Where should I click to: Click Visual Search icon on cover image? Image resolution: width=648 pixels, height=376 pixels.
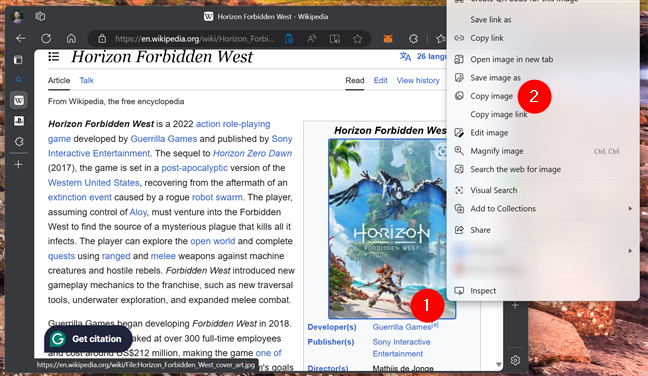pyautogui.click(x=442, y=151)
